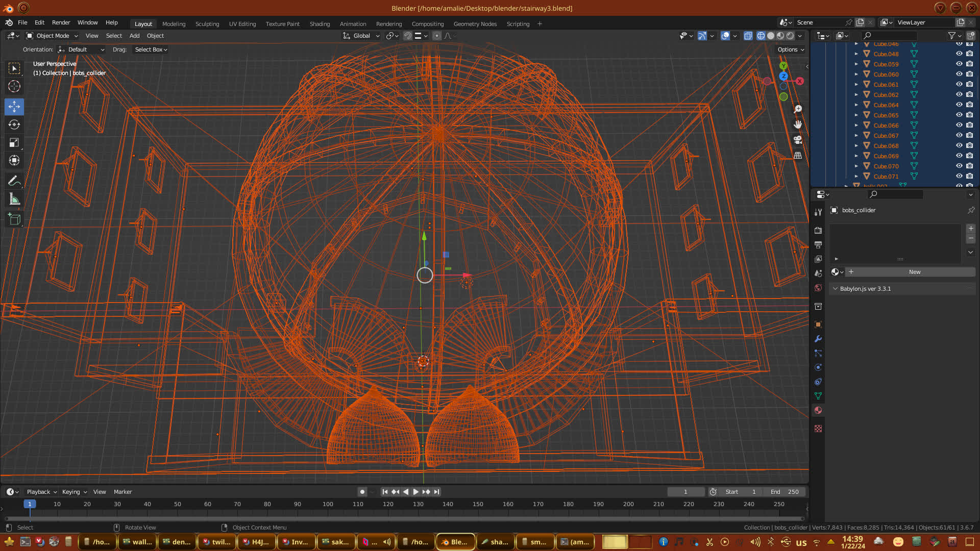The width and height of the screenshot is (980, 551).
Task: Hide Cube.059 with its eye icon
Action: (x=959, y=64)
